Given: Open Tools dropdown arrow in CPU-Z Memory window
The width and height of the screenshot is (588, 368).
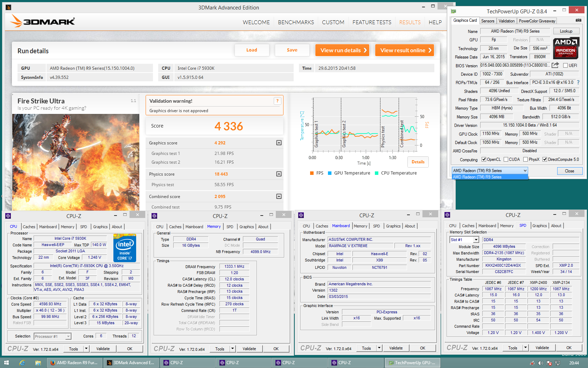Looking at the screenshot, I should click(232, 349).
